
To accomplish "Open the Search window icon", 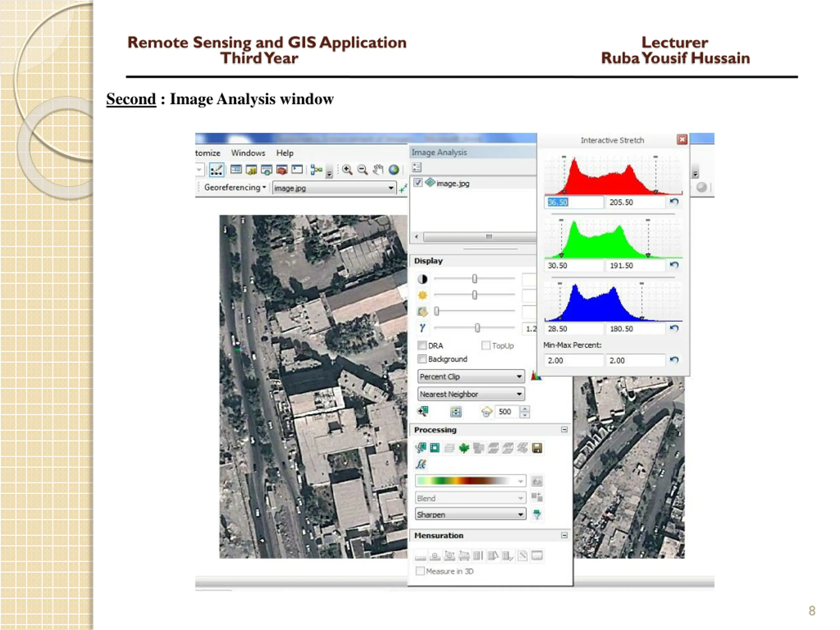I will (x=266, y=170).
